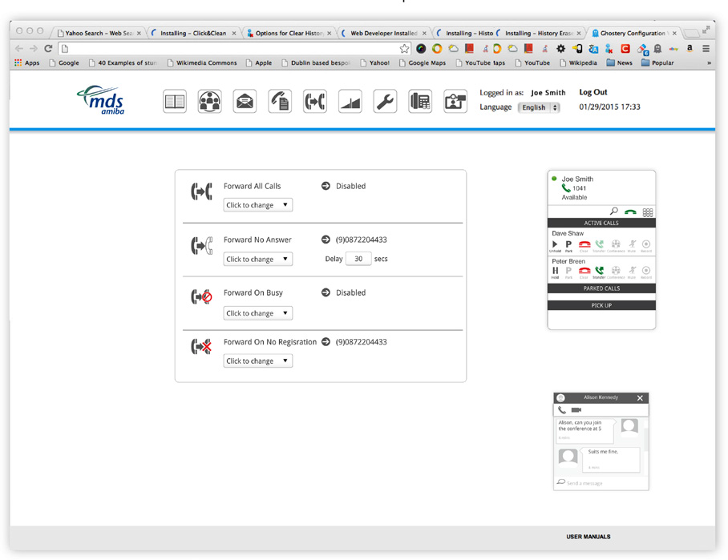Close the Alison Kennedy chat window

[640, 398]
